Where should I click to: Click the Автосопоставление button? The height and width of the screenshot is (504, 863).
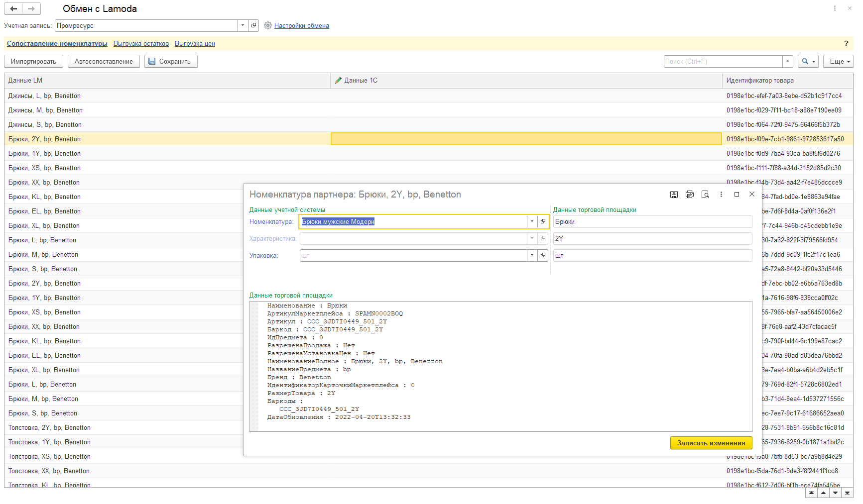[x=104, y=61]
